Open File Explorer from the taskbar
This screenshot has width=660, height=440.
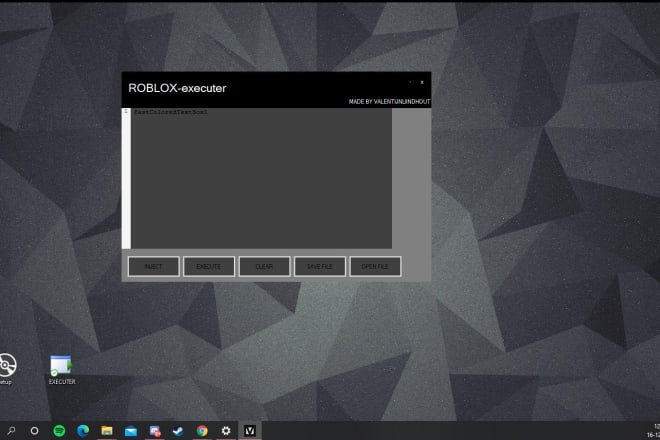pyautogui.click(x=107, y=430)
